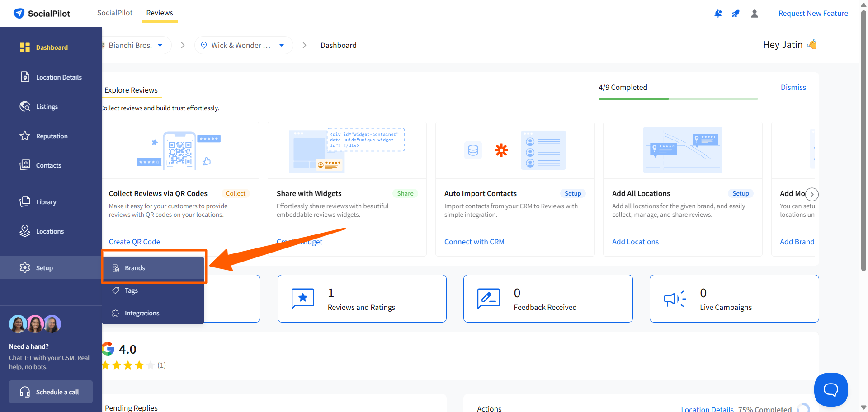Click the Google logo icon
Screen dimensions: 868x412
(108, 349)
